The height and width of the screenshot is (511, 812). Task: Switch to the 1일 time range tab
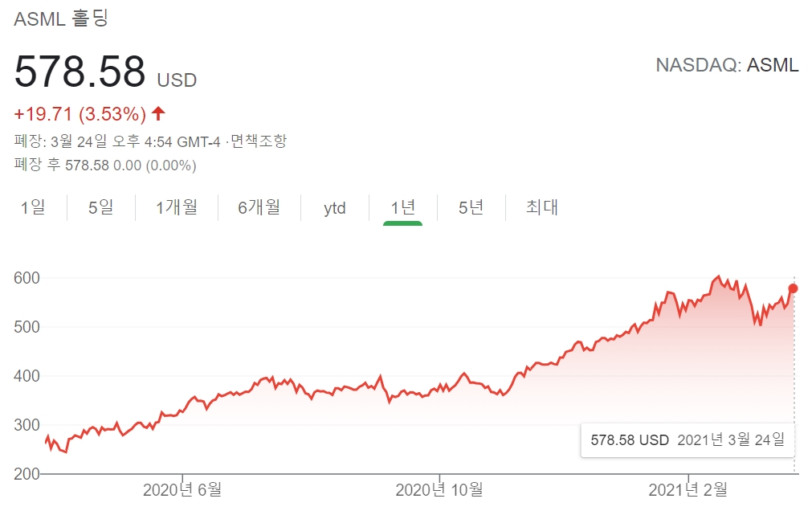33,207
